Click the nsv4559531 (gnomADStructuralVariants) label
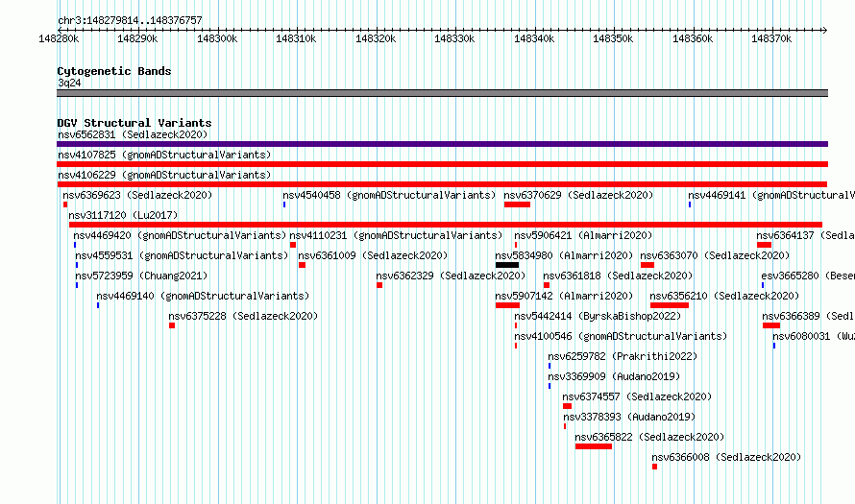 click(182, 255)
